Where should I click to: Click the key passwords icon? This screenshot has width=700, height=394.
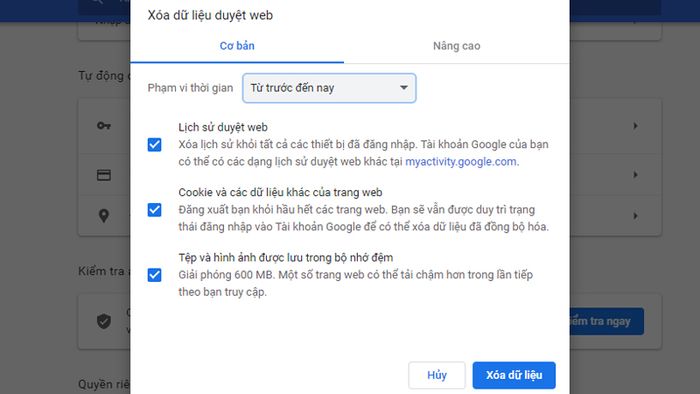coord(104,126)
